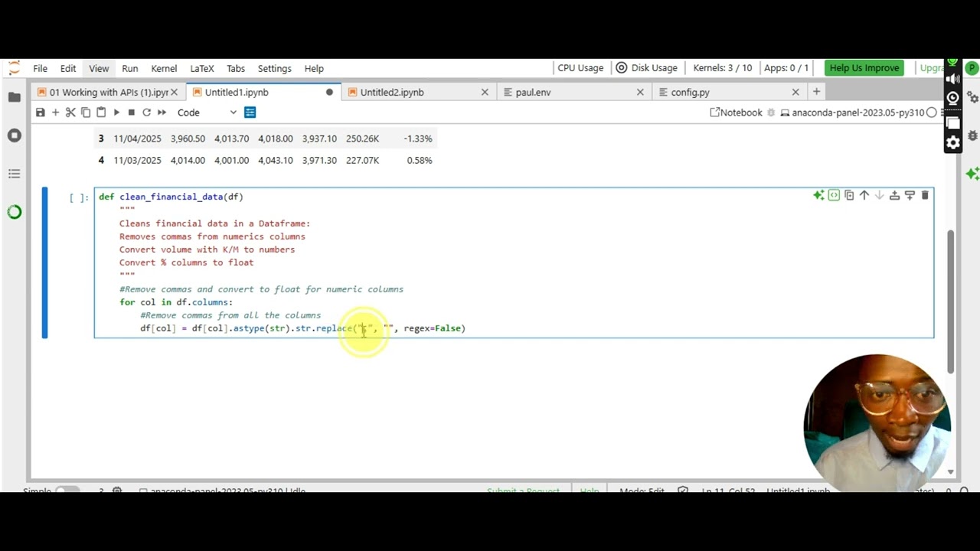Click the Help Us Improve button
The image size is (980, 551).
click(864, 68)
